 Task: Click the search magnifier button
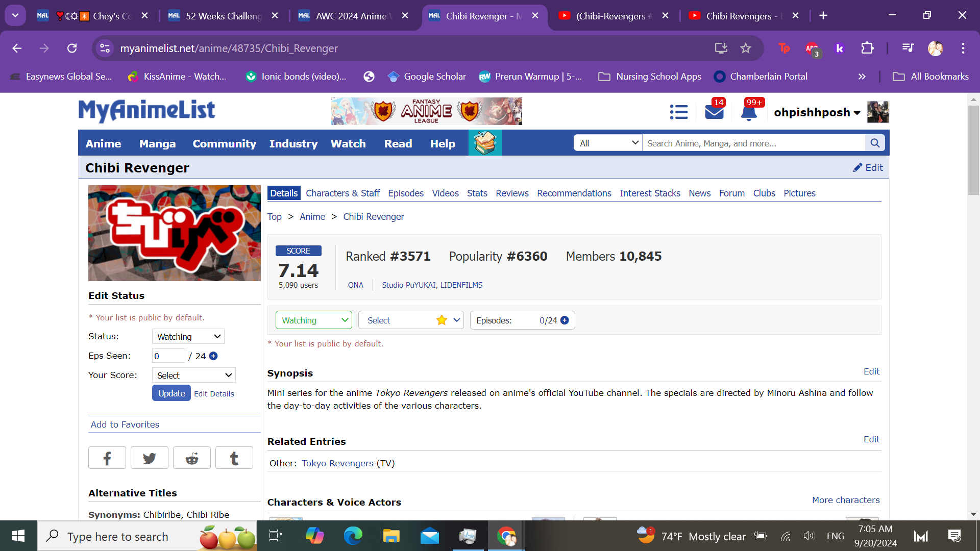click(875, 143)
